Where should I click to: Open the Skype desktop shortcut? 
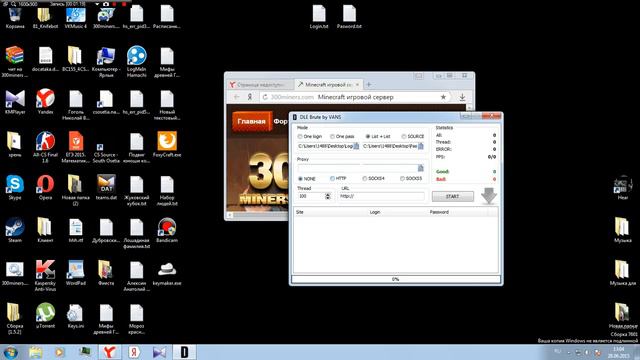point(15,187)
